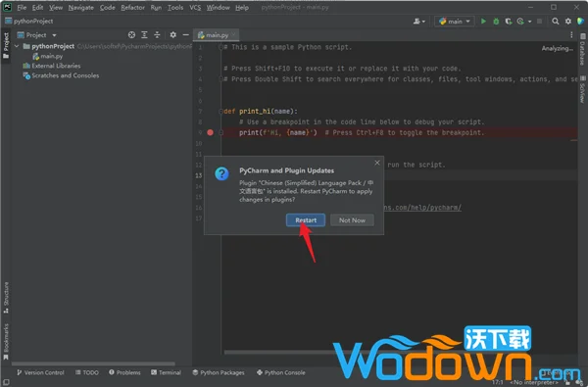Click the JetBrains toolbox icon at top right
This screenshot has height=387, width=588.
581,22
